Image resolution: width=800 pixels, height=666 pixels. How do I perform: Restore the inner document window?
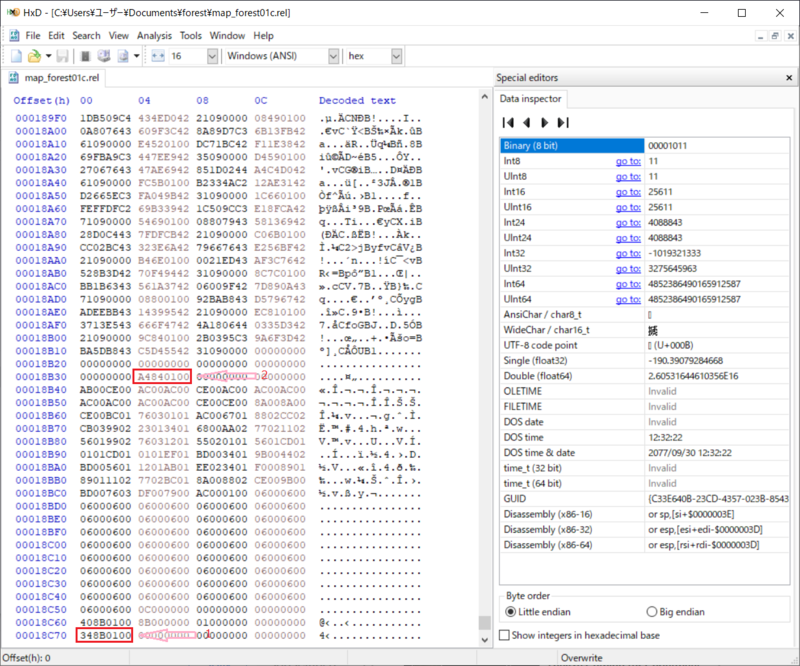click(x=775, y=36)
